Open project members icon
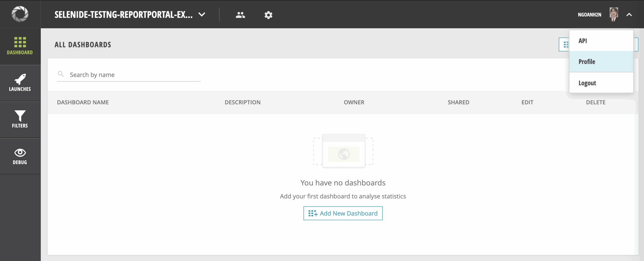Viewport: 644px width, 261px height. (x=240, y=15)
